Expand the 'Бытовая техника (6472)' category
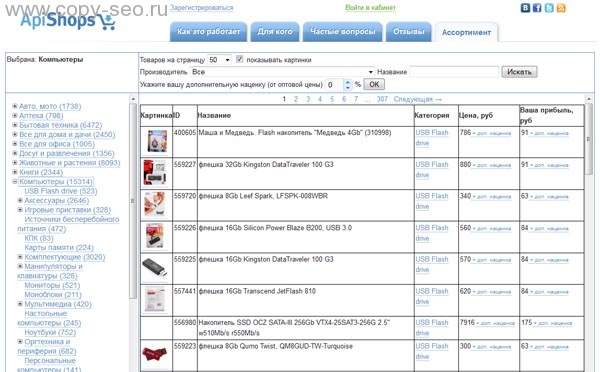The height and width of the screenshot is (372, 600). 15,125
